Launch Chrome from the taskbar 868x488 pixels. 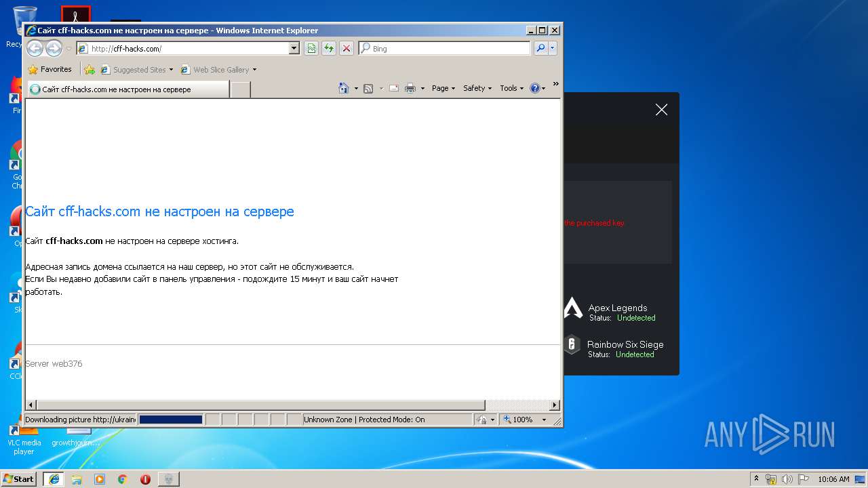click(x=123, y=479)
